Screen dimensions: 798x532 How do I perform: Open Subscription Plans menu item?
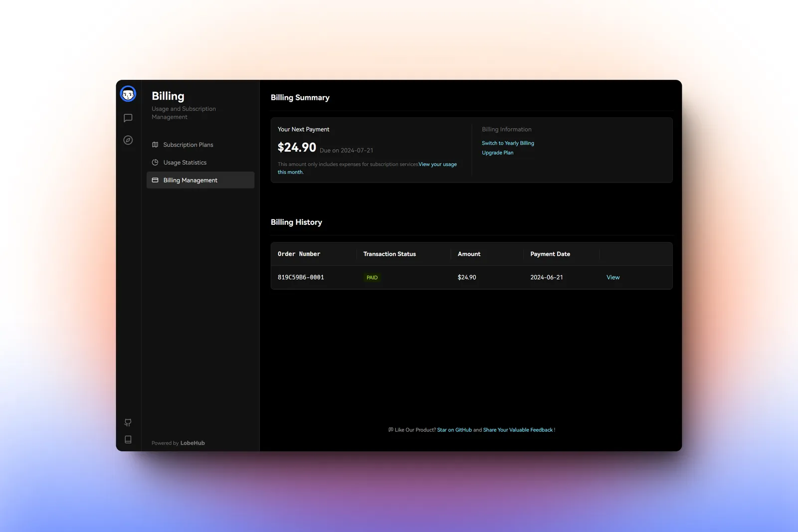tap(200, 145)
